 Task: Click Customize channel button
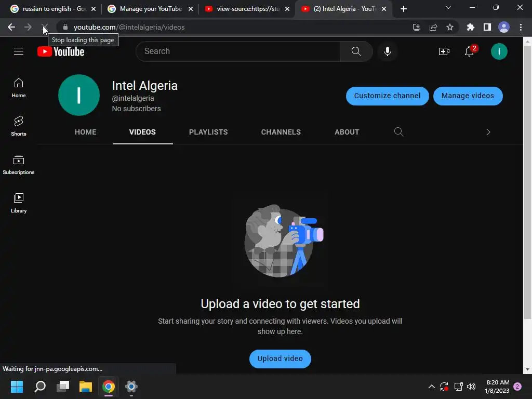[x=387, y=96]
